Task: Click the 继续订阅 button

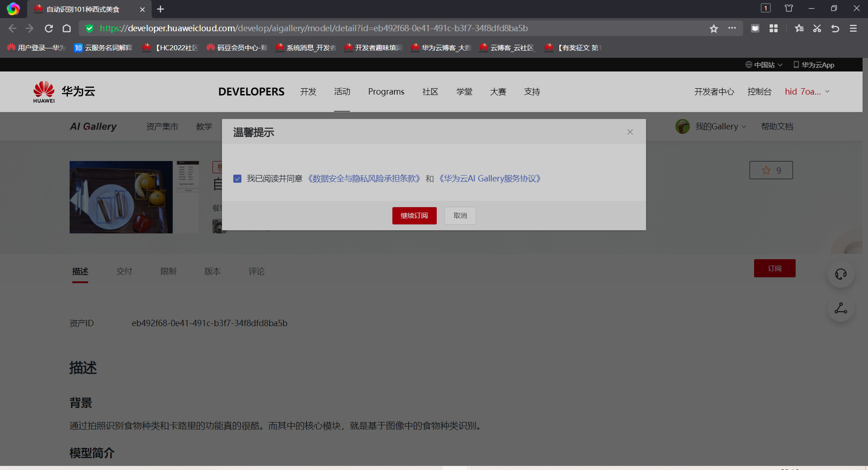Action: tap(415, 216)
